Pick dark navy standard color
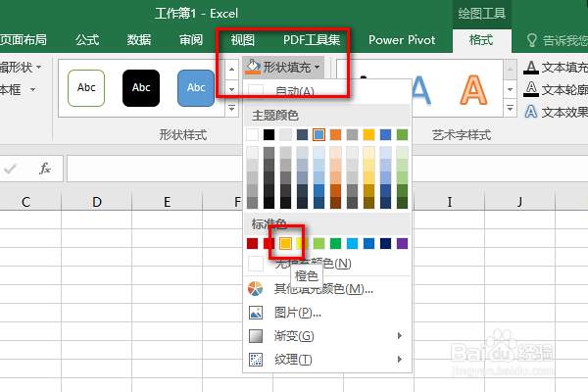This screenshot has height=392, width=588. click(385, 243)
